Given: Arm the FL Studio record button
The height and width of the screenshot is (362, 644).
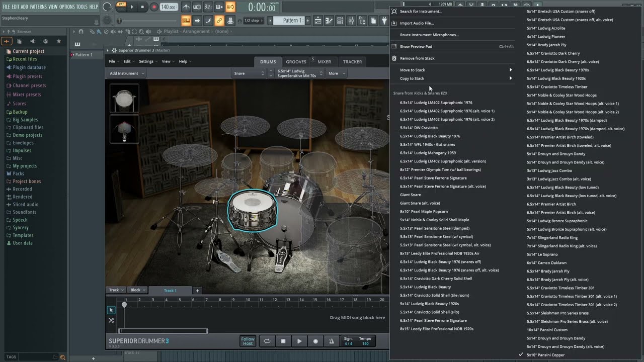Looking at the screenshot, I should click(x=153, y=7).
